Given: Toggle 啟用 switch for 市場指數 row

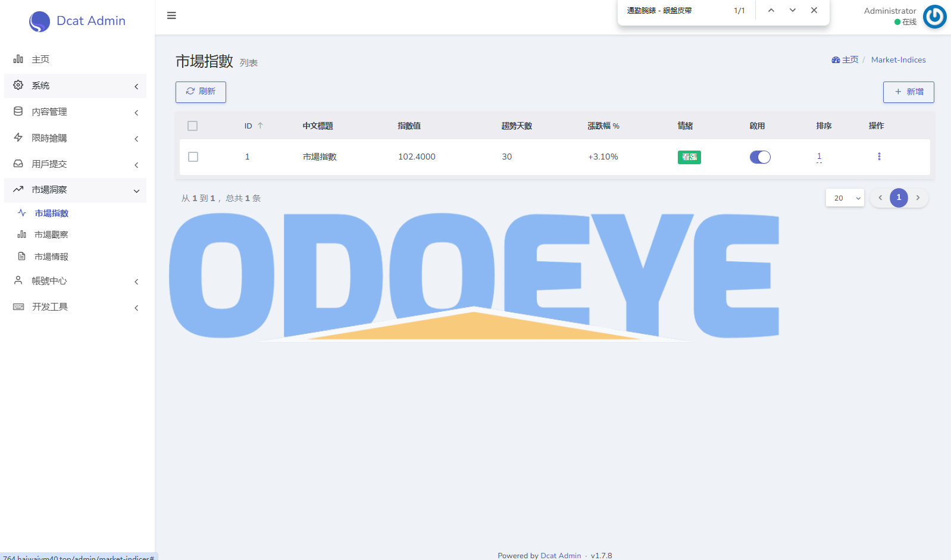Looking at the screenshot, I should coord(760,157).
